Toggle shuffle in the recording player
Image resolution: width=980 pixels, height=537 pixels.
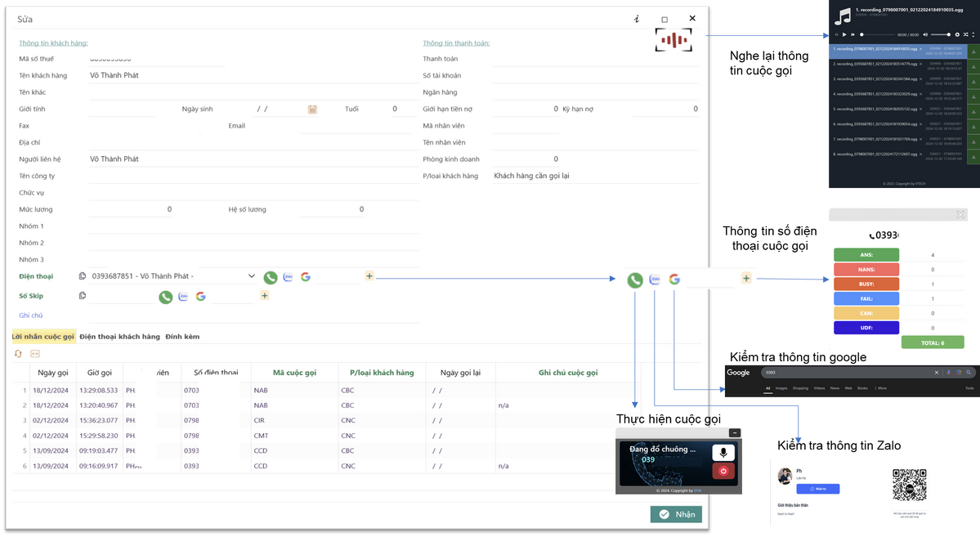click(966, 34)
